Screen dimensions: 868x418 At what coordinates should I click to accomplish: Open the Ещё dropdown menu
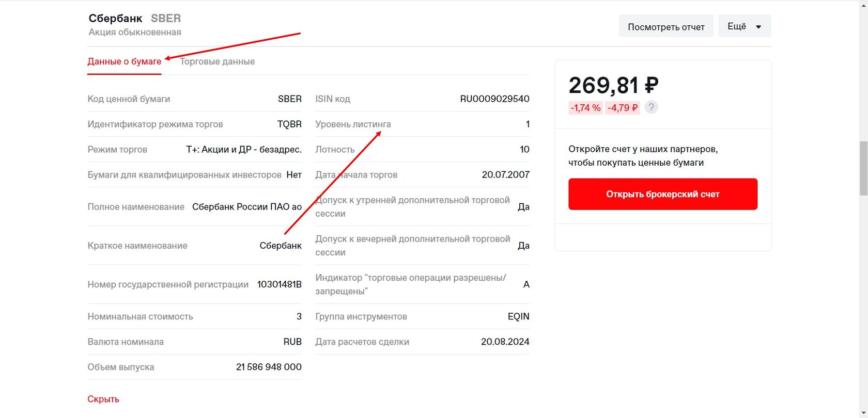click(x=745, y=26)
